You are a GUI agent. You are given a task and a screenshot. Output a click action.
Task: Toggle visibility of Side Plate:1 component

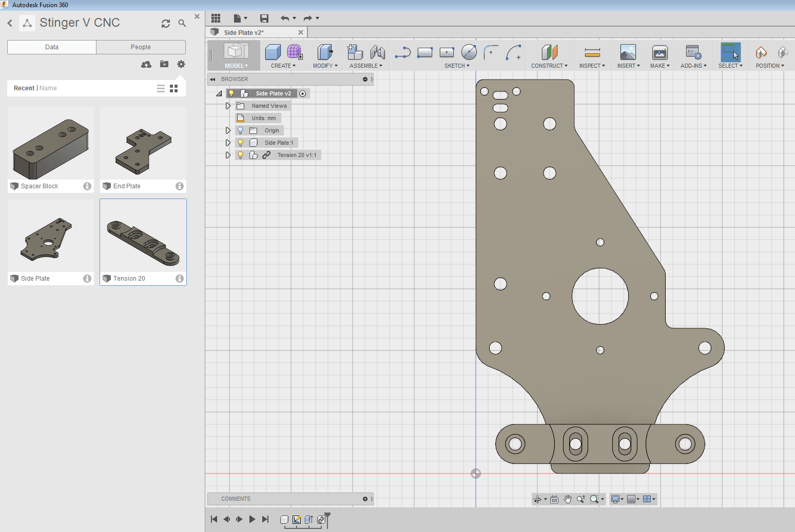(240, 142)
